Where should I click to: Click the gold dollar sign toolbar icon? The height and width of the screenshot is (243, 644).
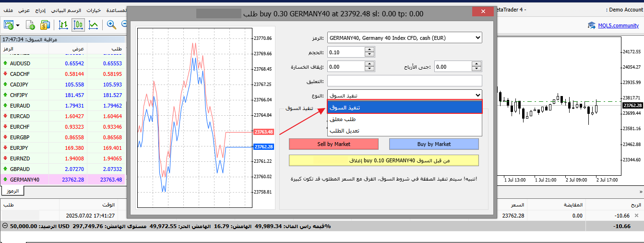pos(45,24)
